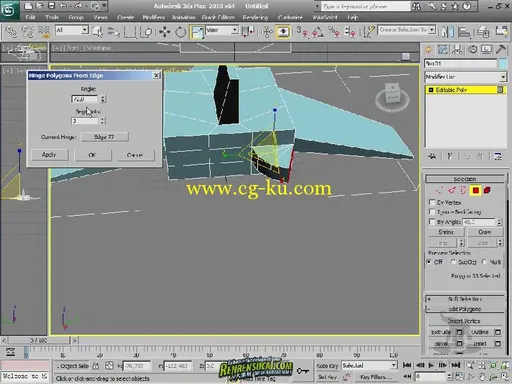Click the 3ds Max application logo button
The image size is (512, 384).
(x=9, y=10)
